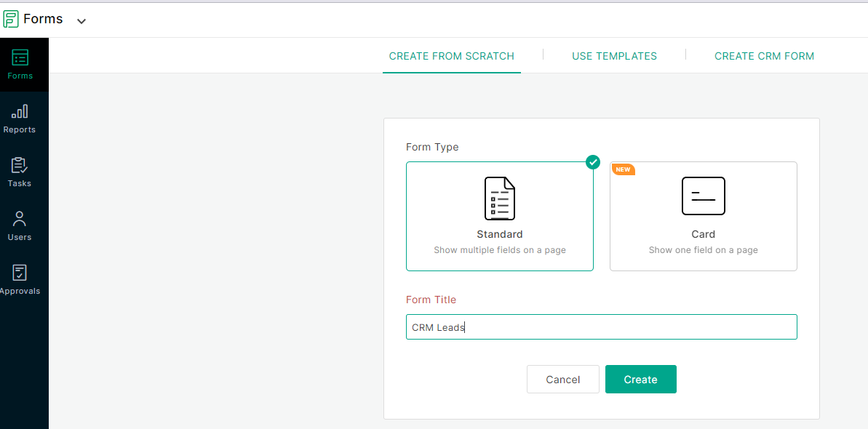Click the Forms header title text
The width and height of the screenshot is (868, 429).
[43, 18]
